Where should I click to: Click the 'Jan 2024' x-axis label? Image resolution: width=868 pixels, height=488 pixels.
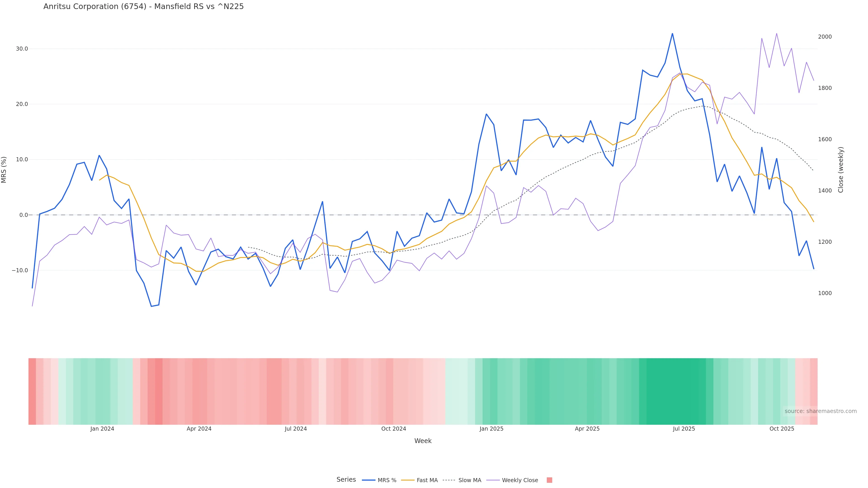pos(102,429)
